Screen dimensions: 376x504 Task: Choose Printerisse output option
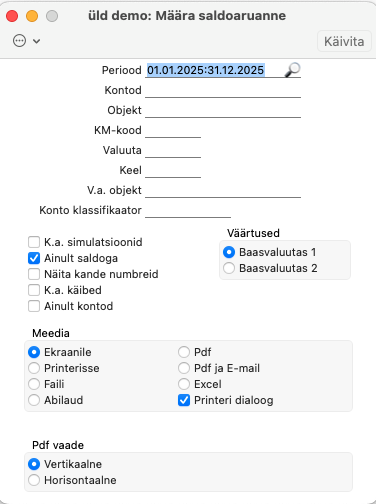34,368
